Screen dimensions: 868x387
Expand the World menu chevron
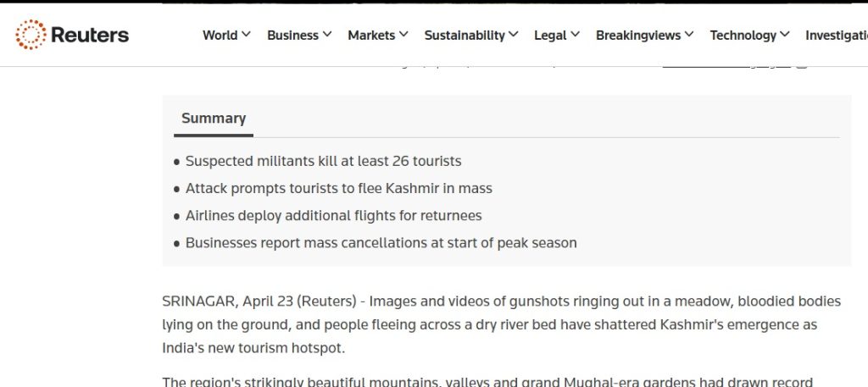click(x=247, y=35)
